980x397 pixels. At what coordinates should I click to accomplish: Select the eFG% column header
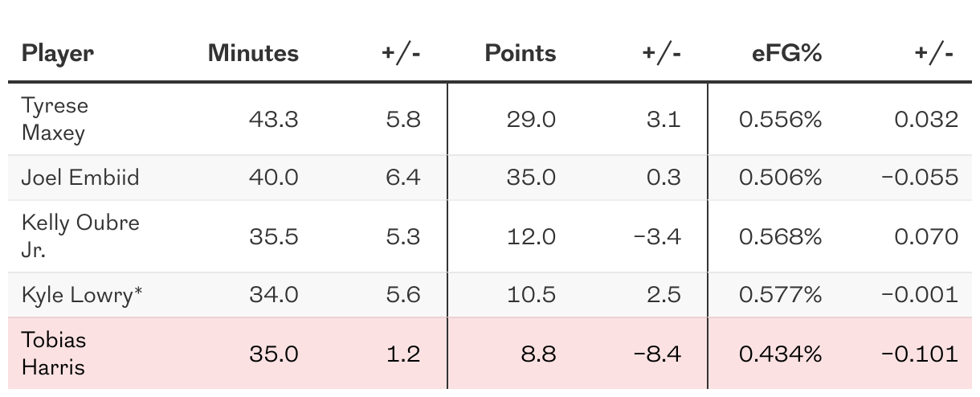coord(781,53)
